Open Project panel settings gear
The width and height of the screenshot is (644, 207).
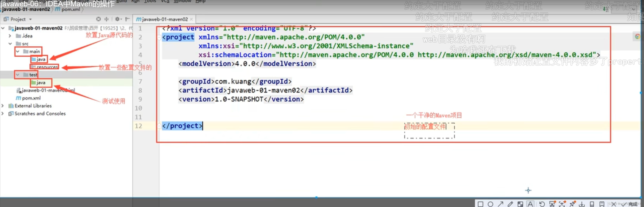[117, 19]
